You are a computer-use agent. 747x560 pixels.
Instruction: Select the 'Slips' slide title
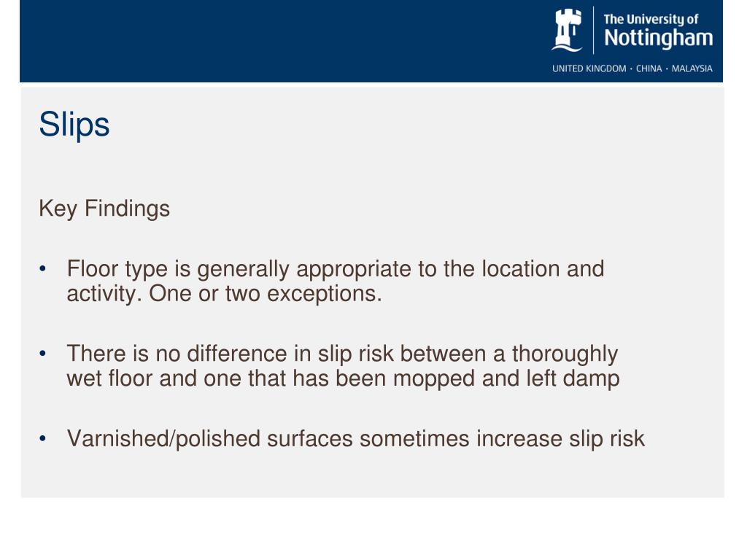pos(74,125)
